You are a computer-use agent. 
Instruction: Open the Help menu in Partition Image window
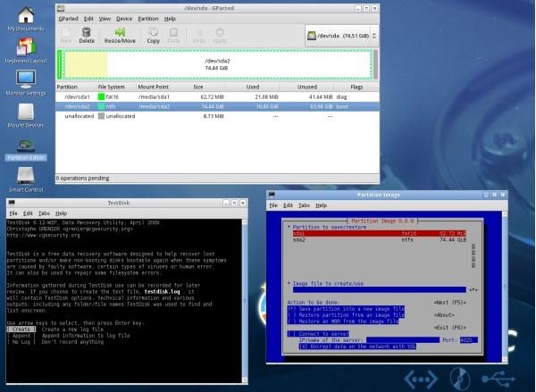coord(321,205)
